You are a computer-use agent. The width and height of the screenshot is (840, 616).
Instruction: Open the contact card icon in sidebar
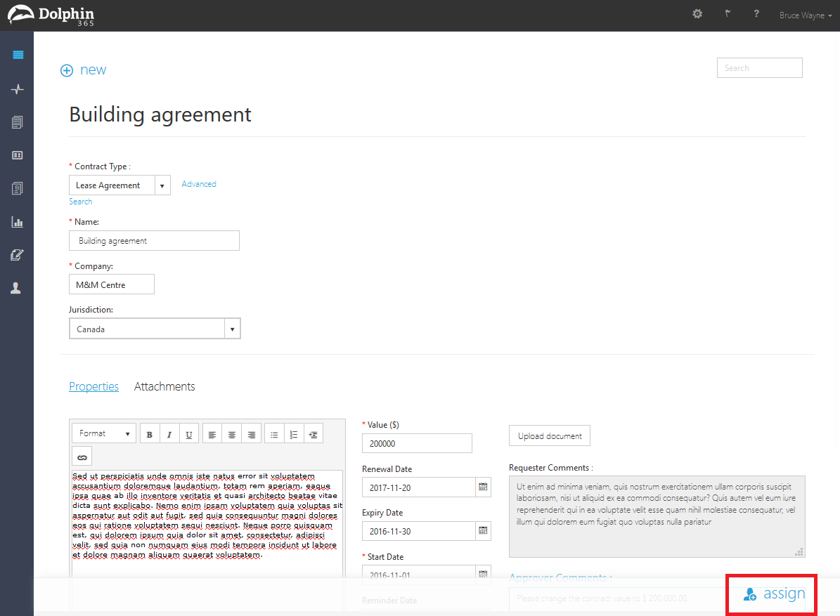(17, 155)
